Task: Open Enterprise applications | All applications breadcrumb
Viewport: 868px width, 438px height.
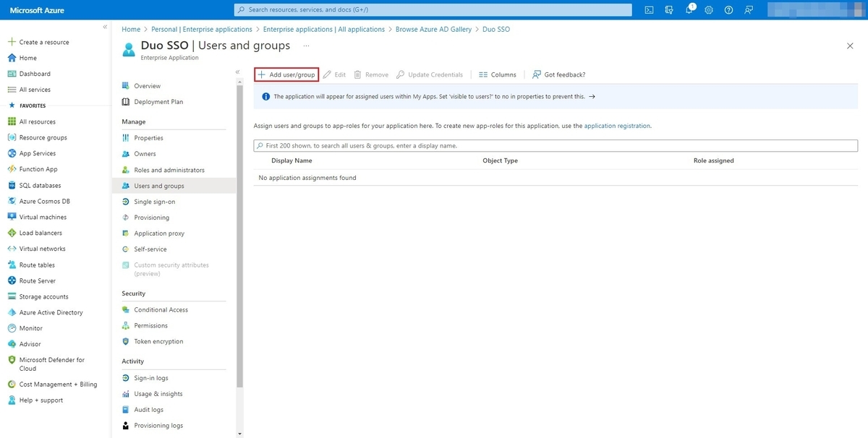Action: (x=324, y=30)
